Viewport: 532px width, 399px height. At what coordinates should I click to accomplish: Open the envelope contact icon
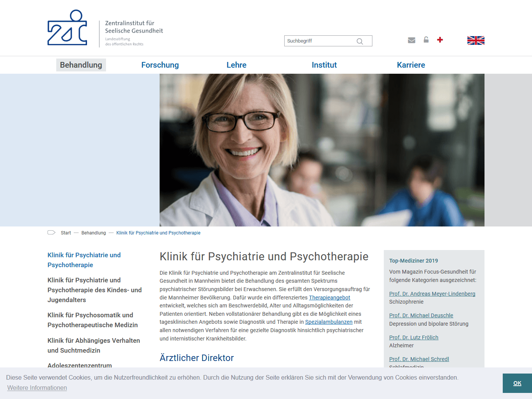(411, 40)
